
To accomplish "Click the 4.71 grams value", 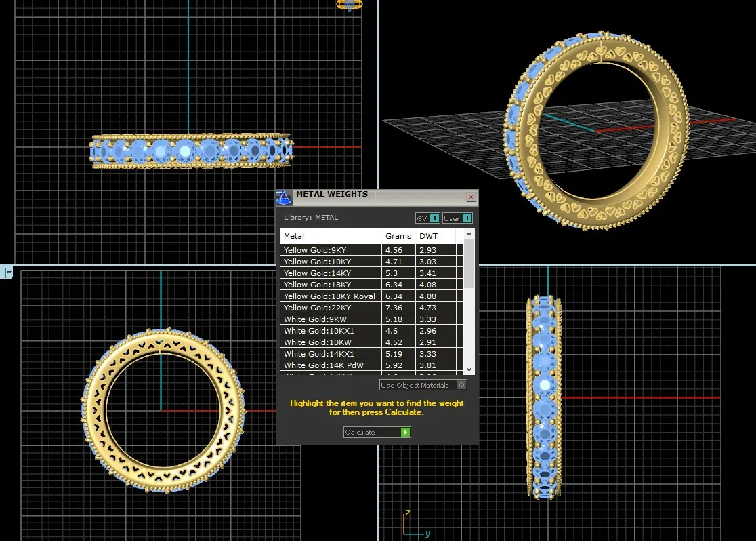I will click(x=394, y=262).
